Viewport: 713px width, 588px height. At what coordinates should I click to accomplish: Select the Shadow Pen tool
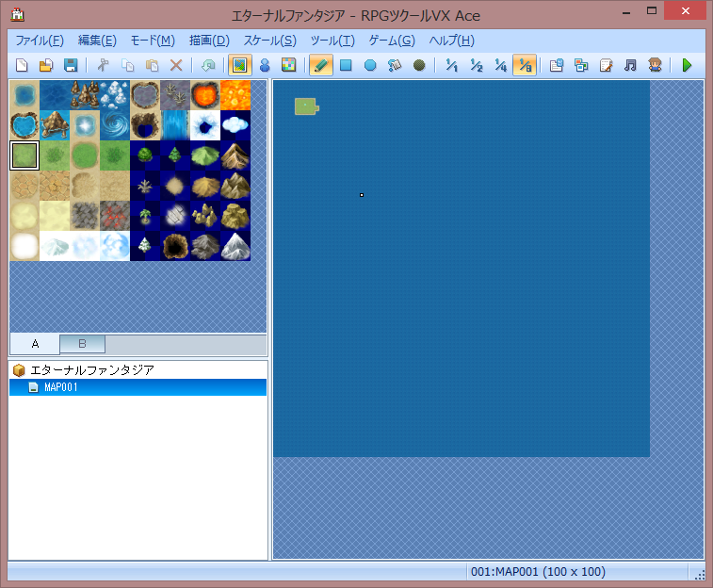(419, 65)
